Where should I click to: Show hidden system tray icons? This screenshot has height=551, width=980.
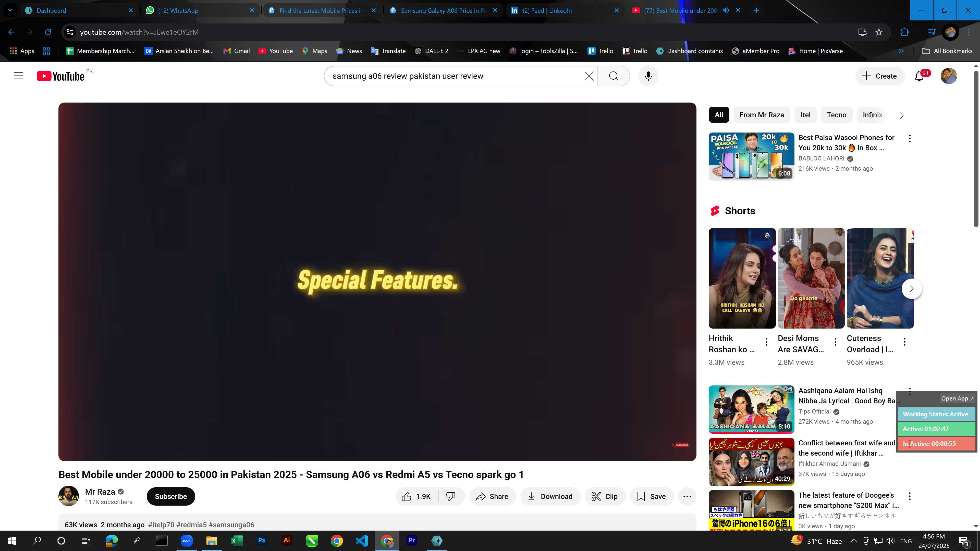854,541
